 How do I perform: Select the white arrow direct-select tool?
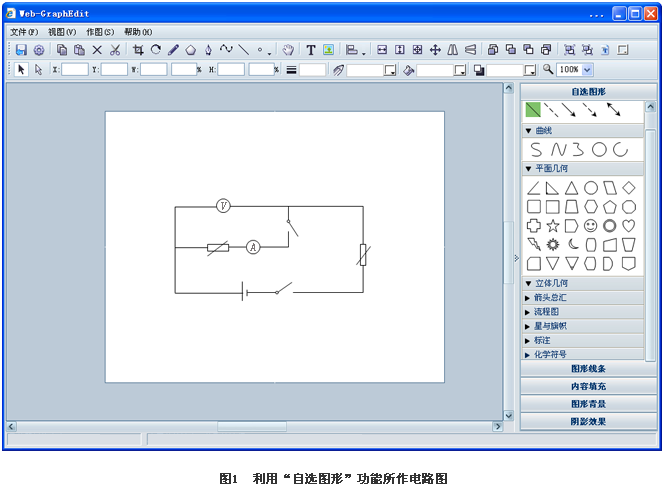[x=38, y=69]
